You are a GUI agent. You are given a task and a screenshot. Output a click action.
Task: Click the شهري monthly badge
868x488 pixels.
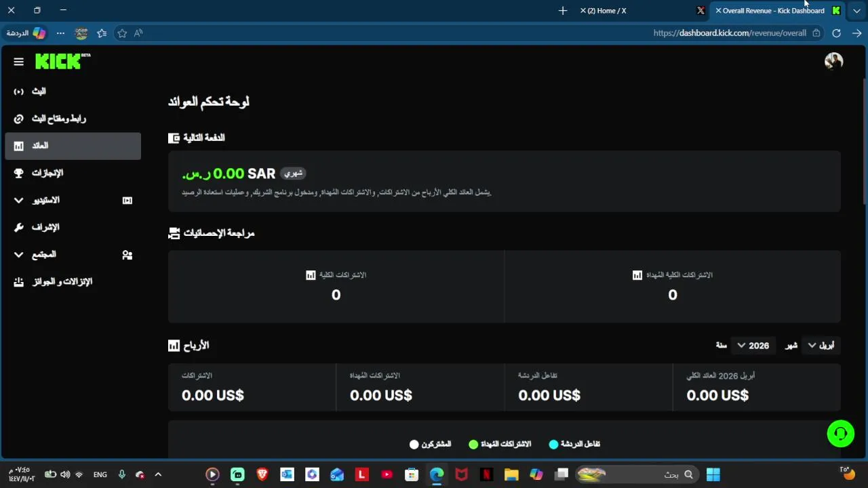click(x=293, y=174)
